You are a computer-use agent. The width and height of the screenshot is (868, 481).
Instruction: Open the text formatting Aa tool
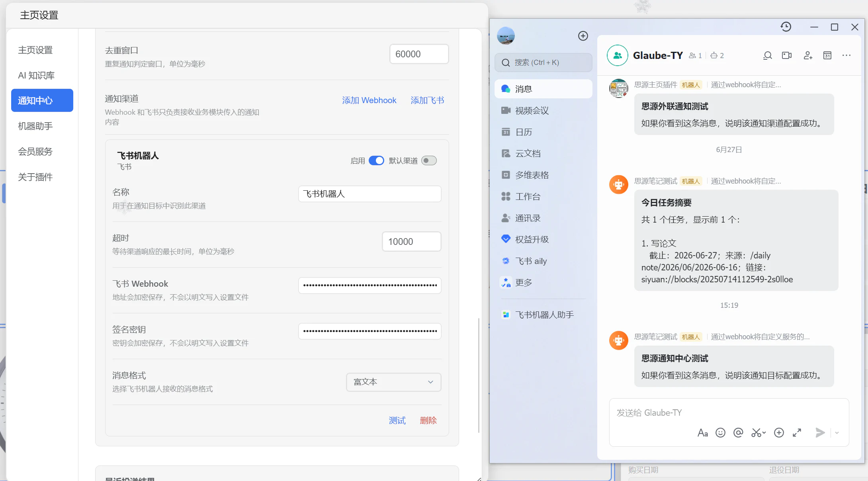coord(703,433)
